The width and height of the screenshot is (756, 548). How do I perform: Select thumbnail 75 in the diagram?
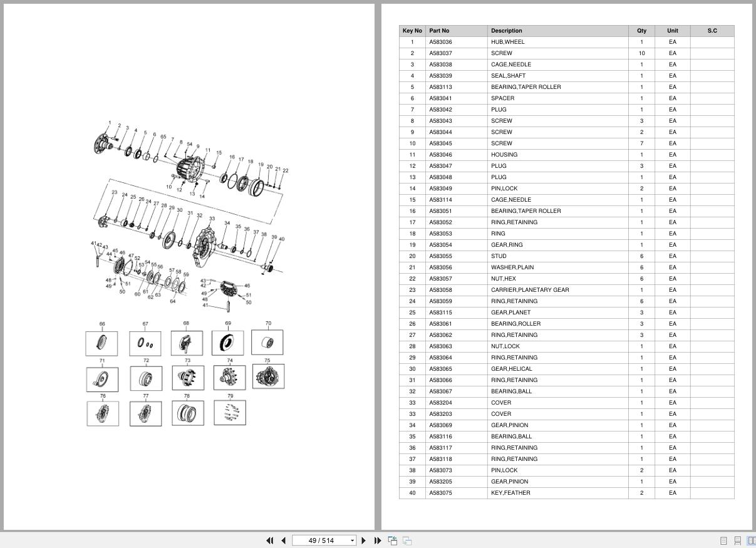pos(269,376)
